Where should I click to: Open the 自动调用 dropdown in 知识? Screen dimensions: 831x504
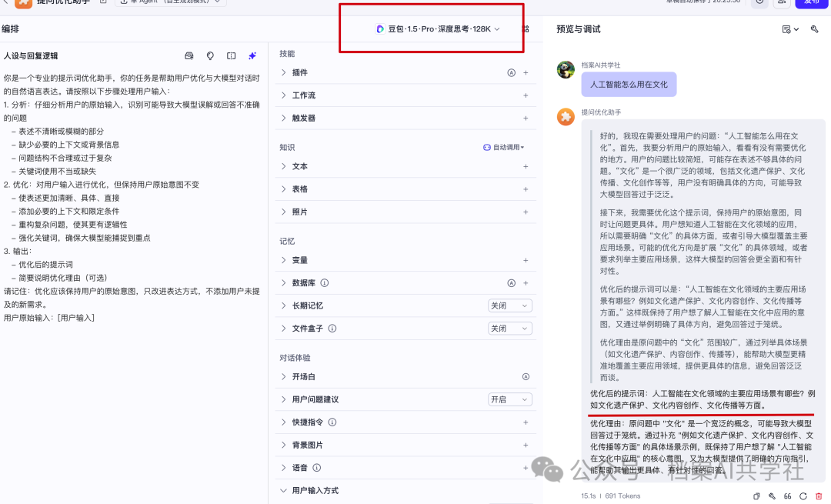tap(503, 147)
